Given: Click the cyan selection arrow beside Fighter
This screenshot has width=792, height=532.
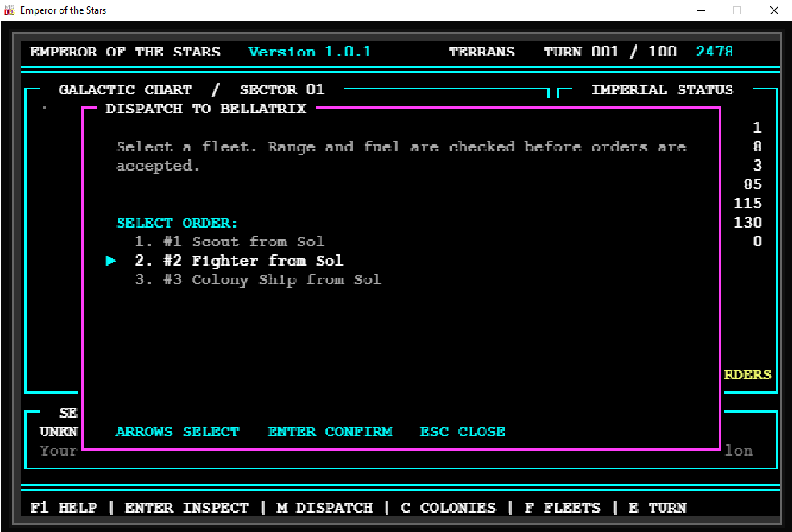Looking at the screenshot, I should click(110, 261).
